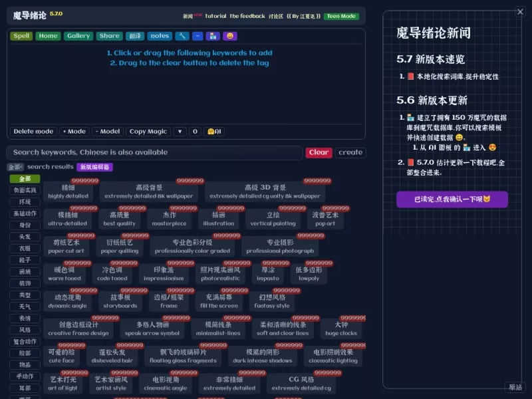Viewport: 532px width, 399px height.
Task: Select the 风格 category
Action: pos(25,330)
